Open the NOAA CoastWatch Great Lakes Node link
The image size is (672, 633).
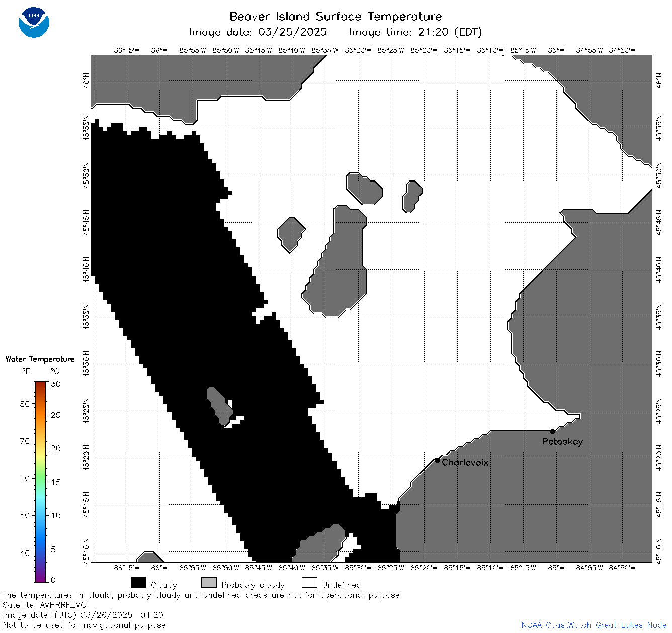pos(594,625)
